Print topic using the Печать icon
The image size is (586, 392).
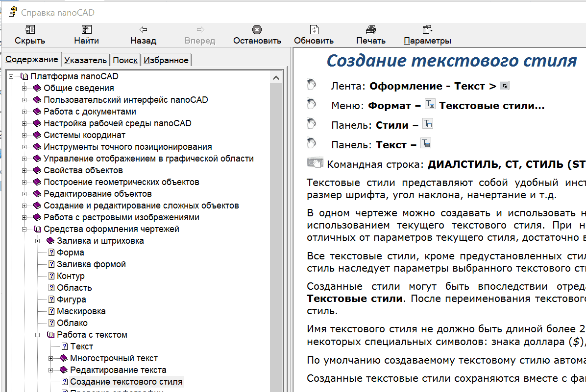click(x=370, y=30)
